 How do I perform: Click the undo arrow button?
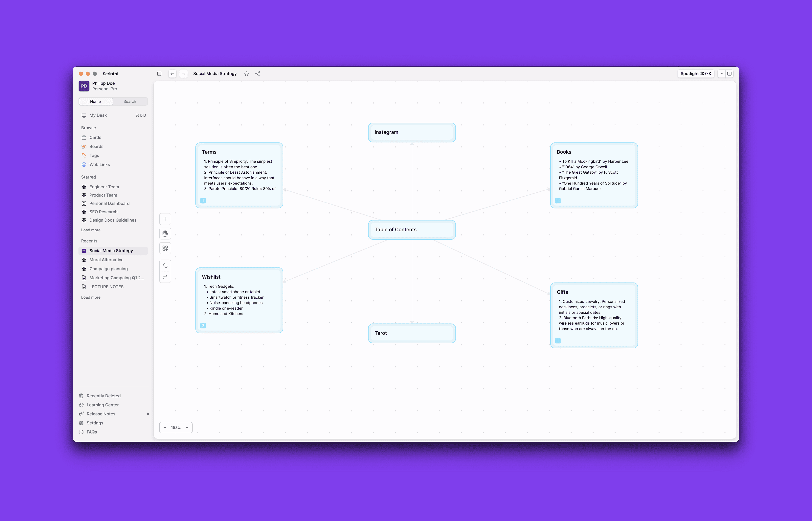coord(165,266)
